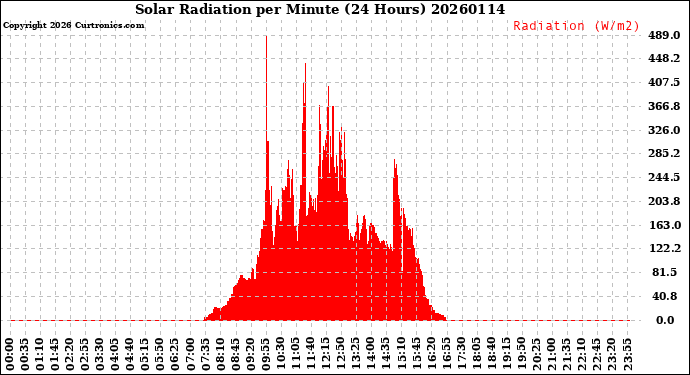Image resolution: width=690 pixels, height=375 pixels.
Task: Click the 00:00 time axis label
Action: pyautogui.click(x=10, y=354)
